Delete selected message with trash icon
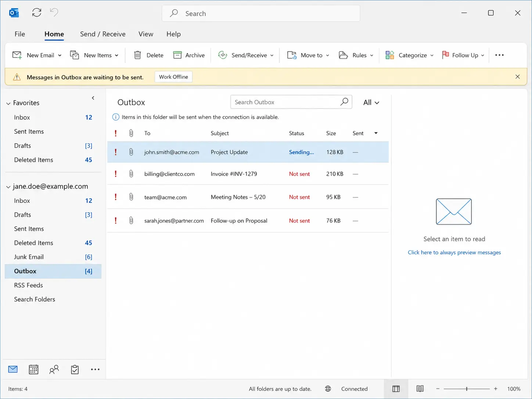The width and height of the screenshot is (532, 399). click(137, 55)
